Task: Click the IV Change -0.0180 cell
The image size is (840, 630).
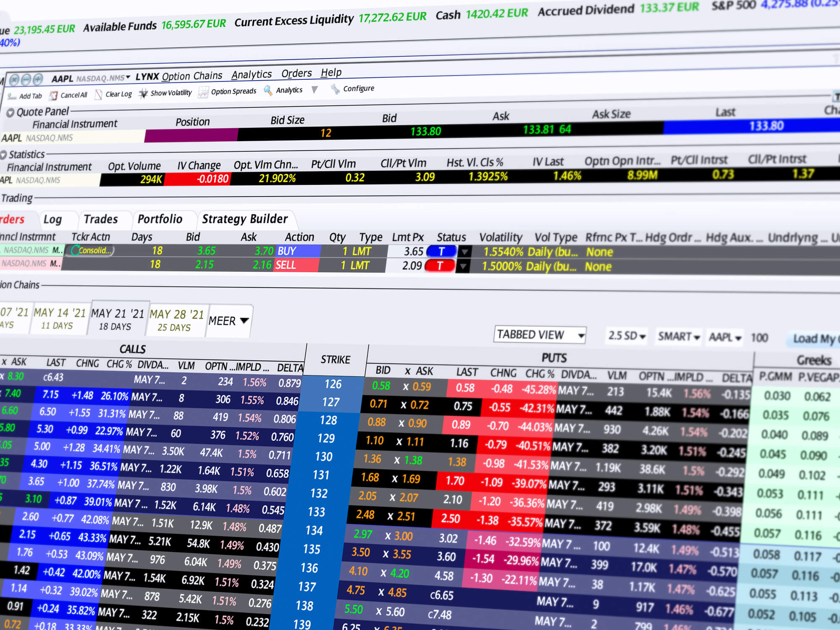Action: tap(197, 179)
